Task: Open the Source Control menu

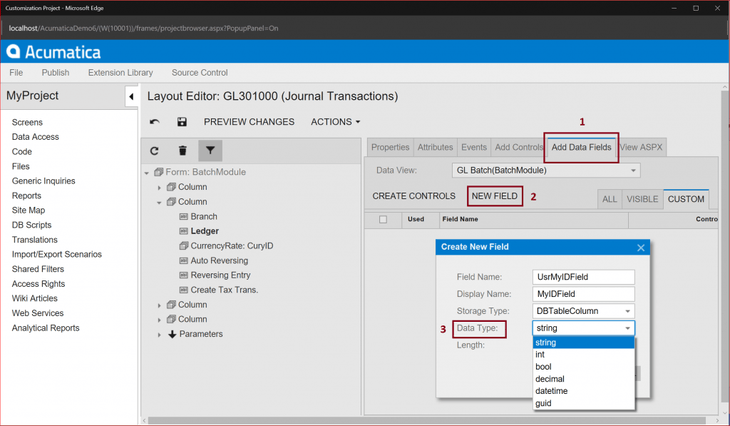Action: (x=200, y=73)
